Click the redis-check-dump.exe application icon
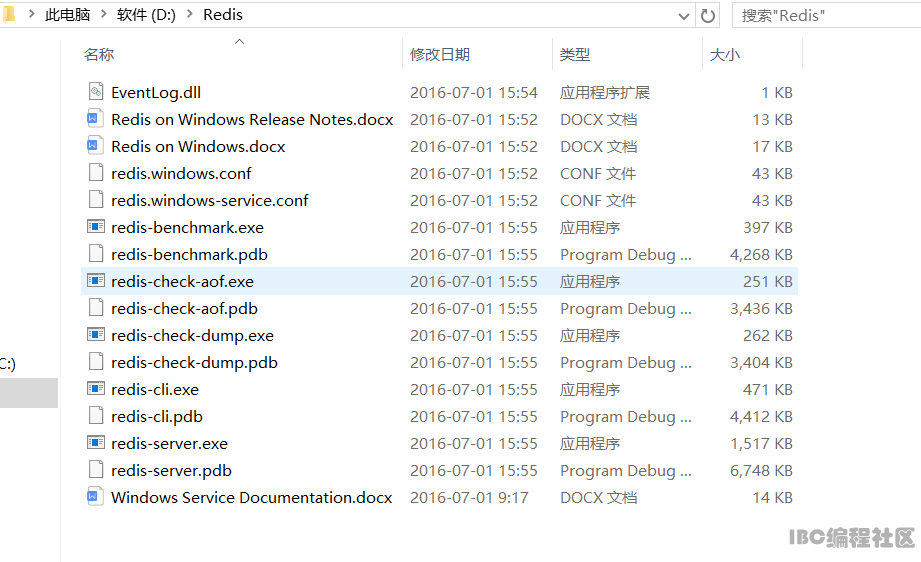Screen dimensions: 921x562 point(96,334)
